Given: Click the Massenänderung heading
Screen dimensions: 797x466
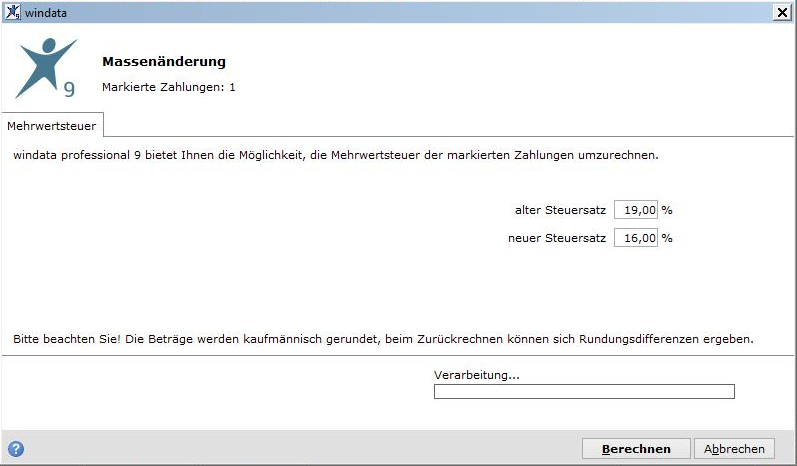Looking at the screenshot, I should [x=164, y=61].
